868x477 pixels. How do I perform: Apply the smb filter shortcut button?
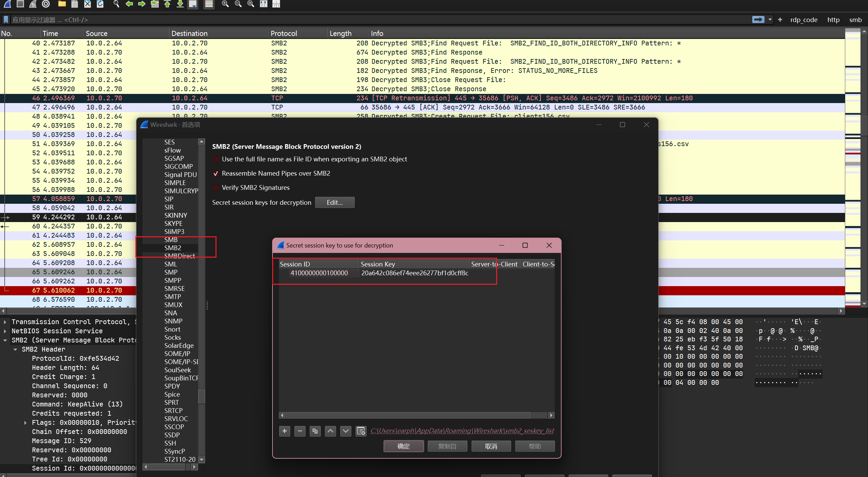855,20
